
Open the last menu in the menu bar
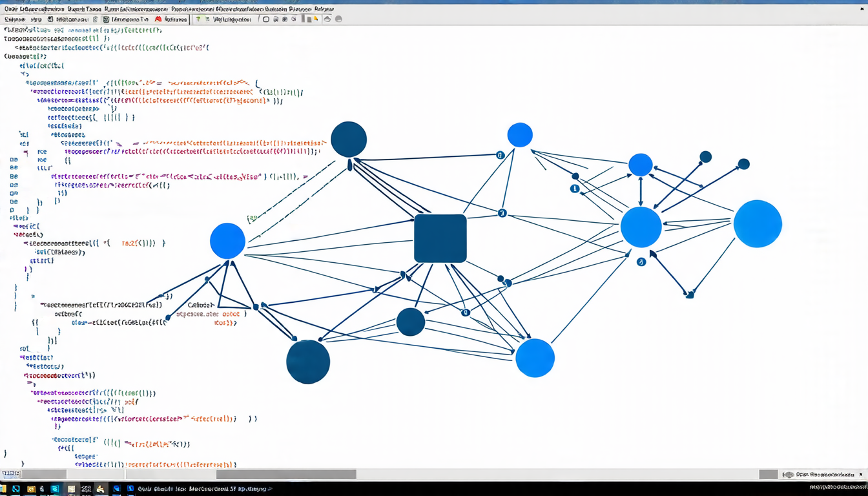324,10
